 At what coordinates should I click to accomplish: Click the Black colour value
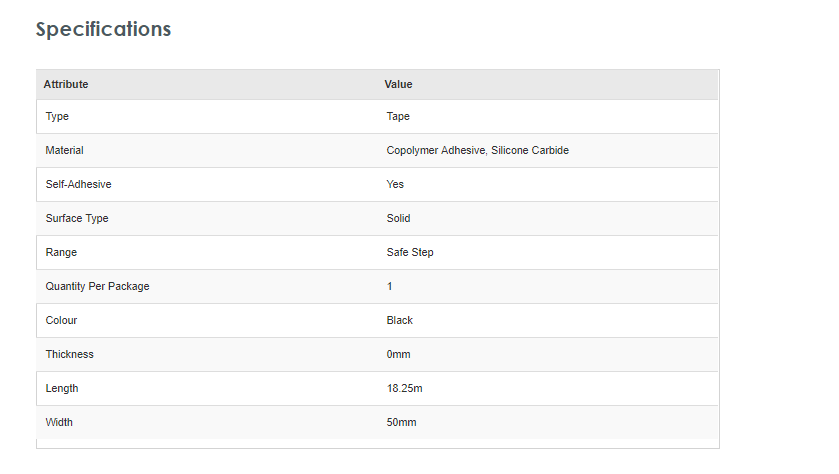[399, 320]
